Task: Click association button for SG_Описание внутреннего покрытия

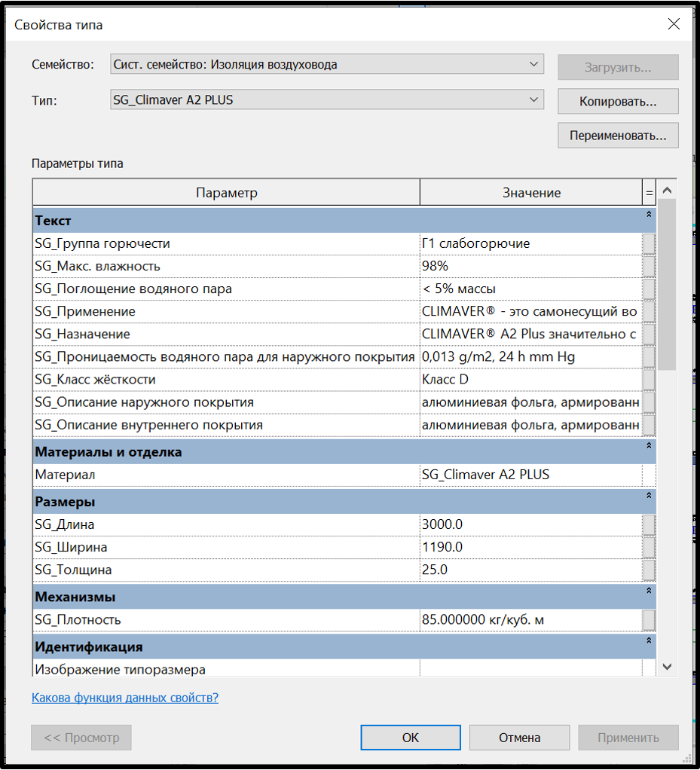Action: (x=649, y=425)
